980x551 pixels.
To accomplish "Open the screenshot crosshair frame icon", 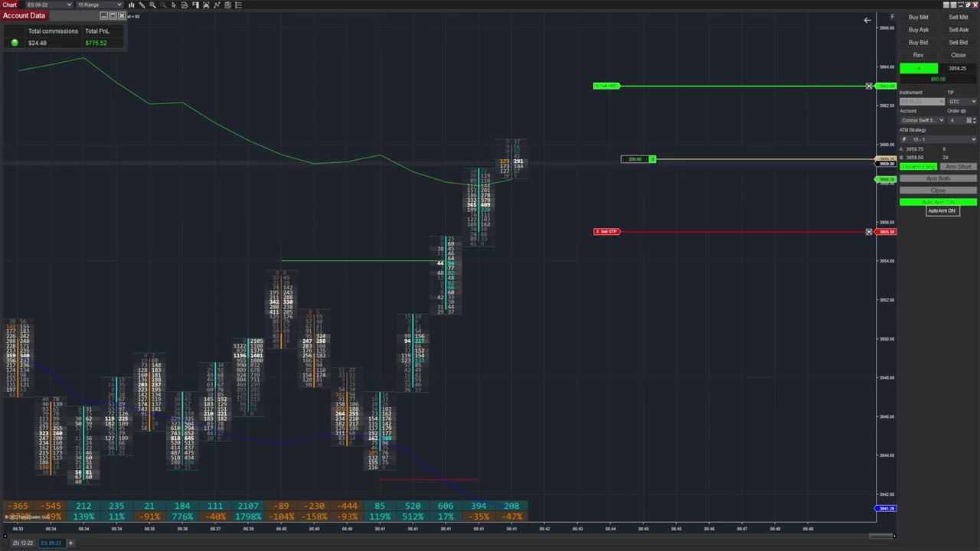I will pyautogui.click(x=206, y=5).
